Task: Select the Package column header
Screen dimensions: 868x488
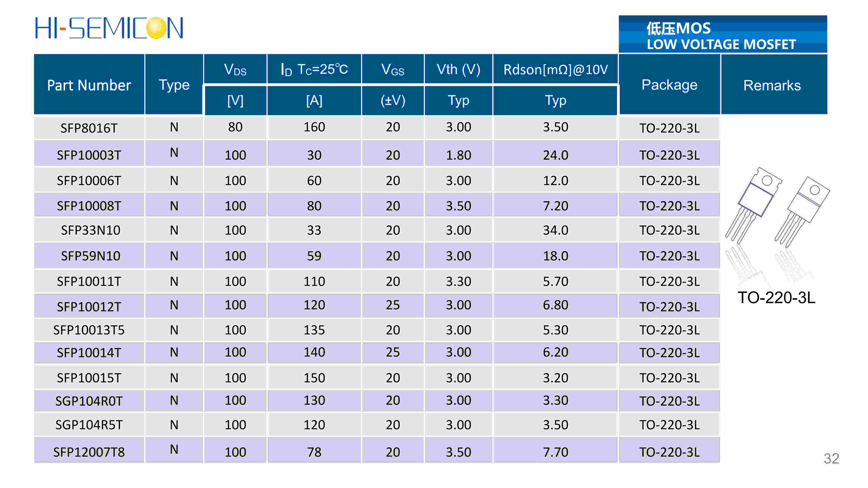Action: click(x=669, y=85)
